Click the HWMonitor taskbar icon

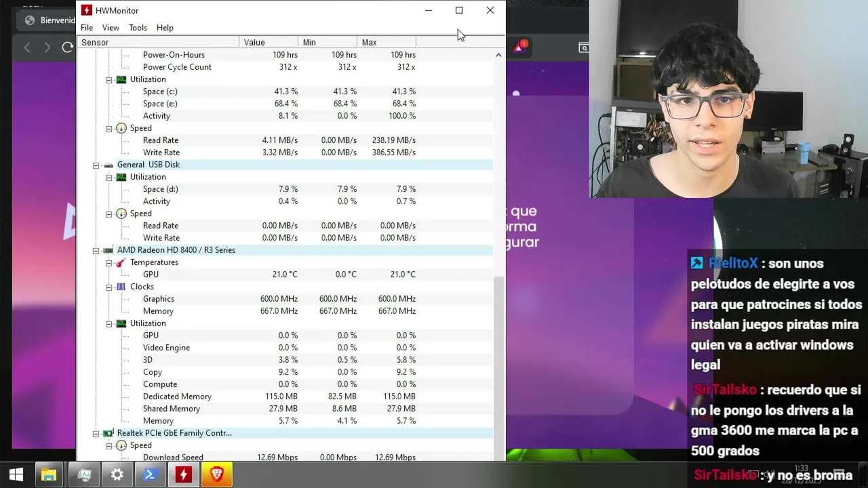tap(183, 474)
